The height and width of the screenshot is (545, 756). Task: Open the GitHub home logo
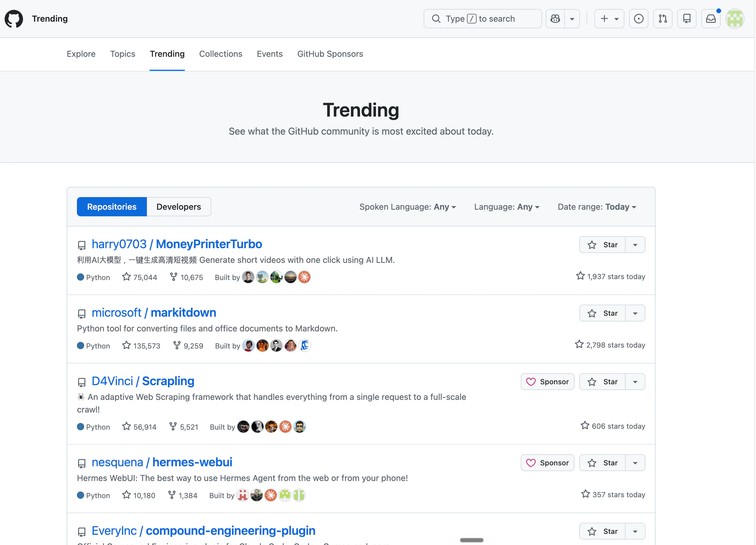(14, 19)
